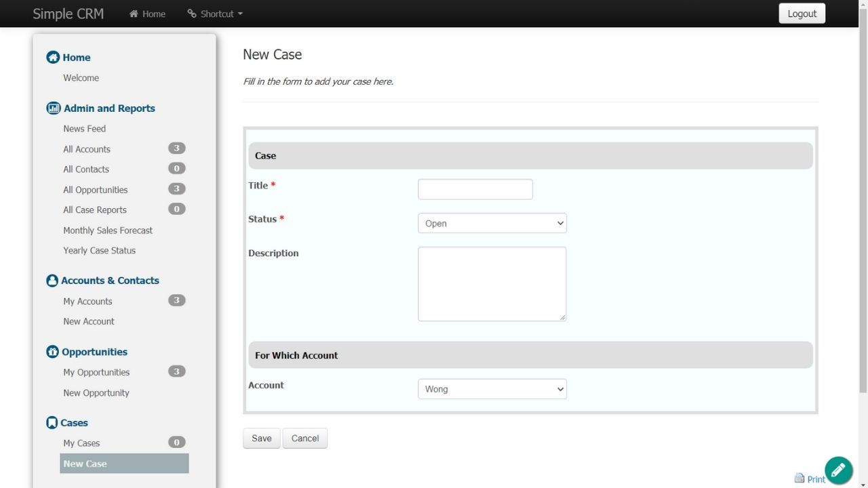Click the Logout button
This screenshot has width=868, height=488.
pyautogui.click(x=802, y=14)
